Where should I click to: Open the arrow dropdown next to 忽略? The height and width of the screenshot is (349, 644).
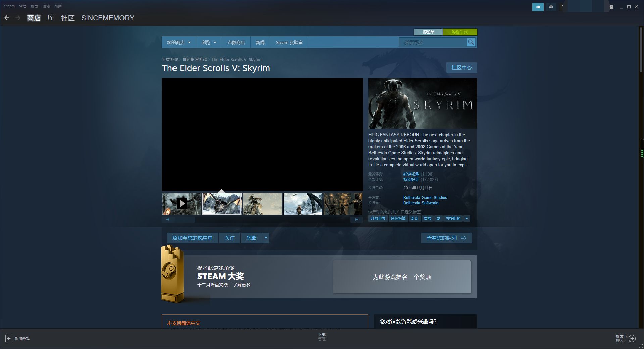(x=266, y=238)
